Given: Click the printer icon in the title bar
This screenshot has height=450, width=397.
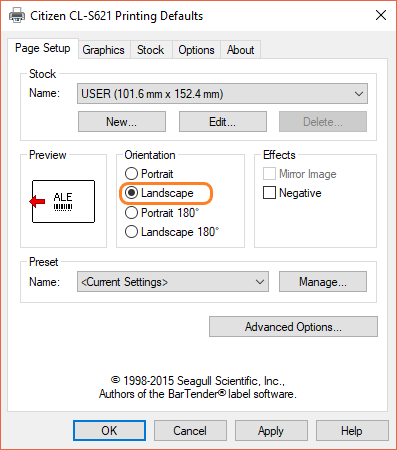Looking at the screenshot, I should [x=17, y=15].
